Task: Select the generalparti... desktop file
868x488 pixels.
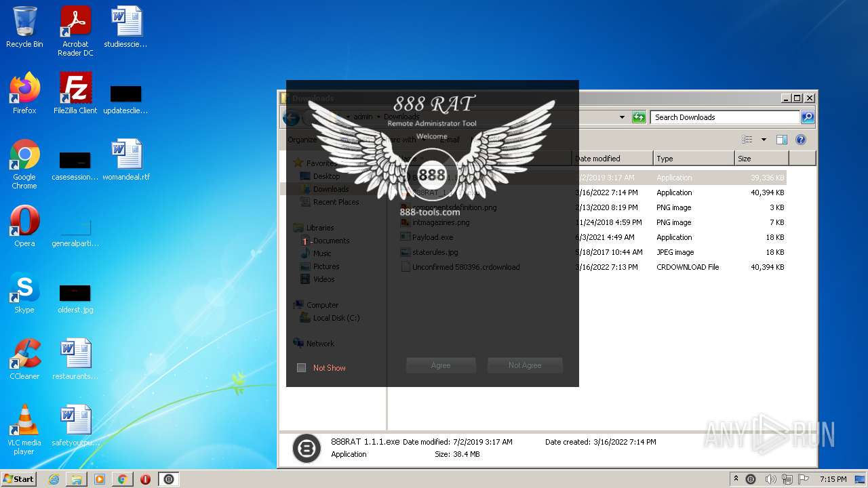Action: click(x=75, y=232)
